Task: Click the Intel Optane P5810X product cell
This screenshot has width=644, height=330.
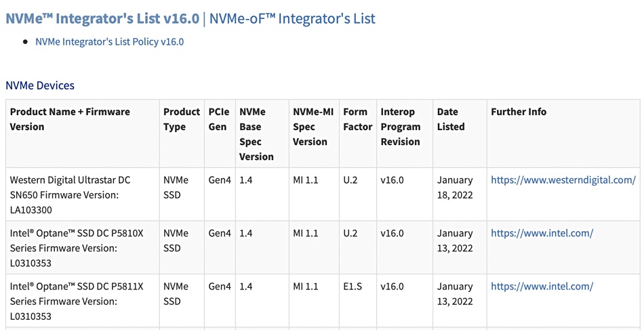Action: pos(83,248)
